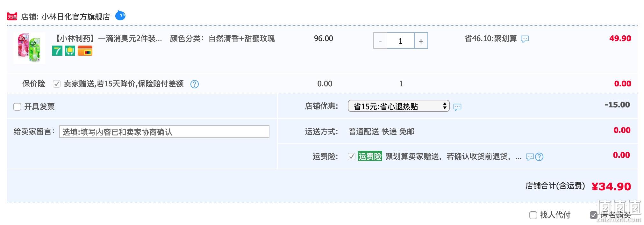This screenshot has width=644, height=225.
Task: Increase the quantity with plus button
Action: (421, 41)
